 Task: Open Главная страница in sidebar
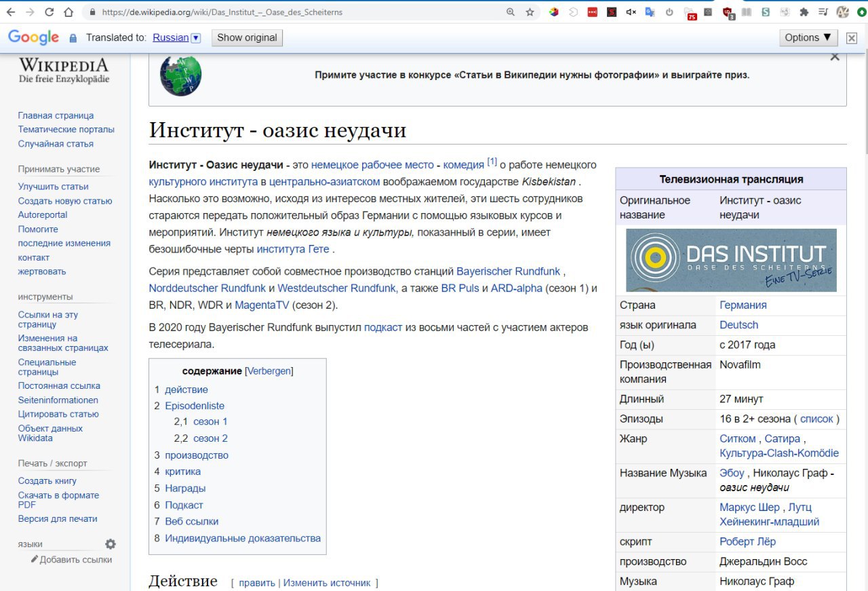tap(56, 116)
